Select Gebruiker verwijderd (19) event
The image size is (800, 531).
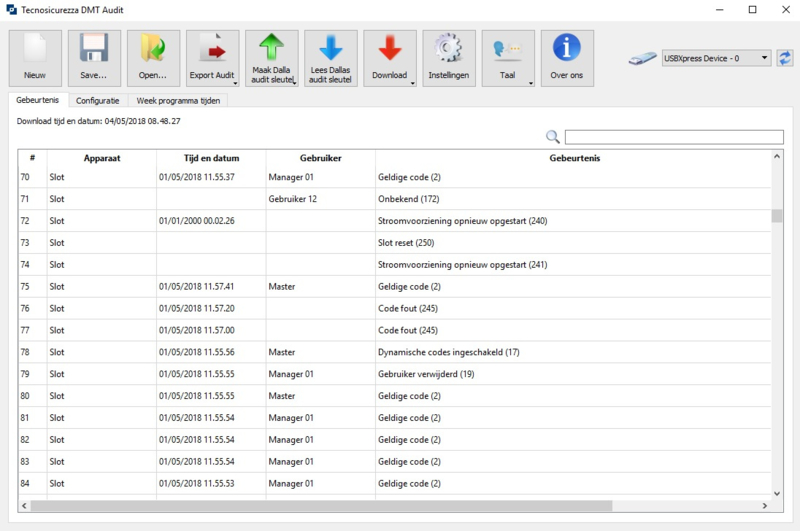coord(426,374)
